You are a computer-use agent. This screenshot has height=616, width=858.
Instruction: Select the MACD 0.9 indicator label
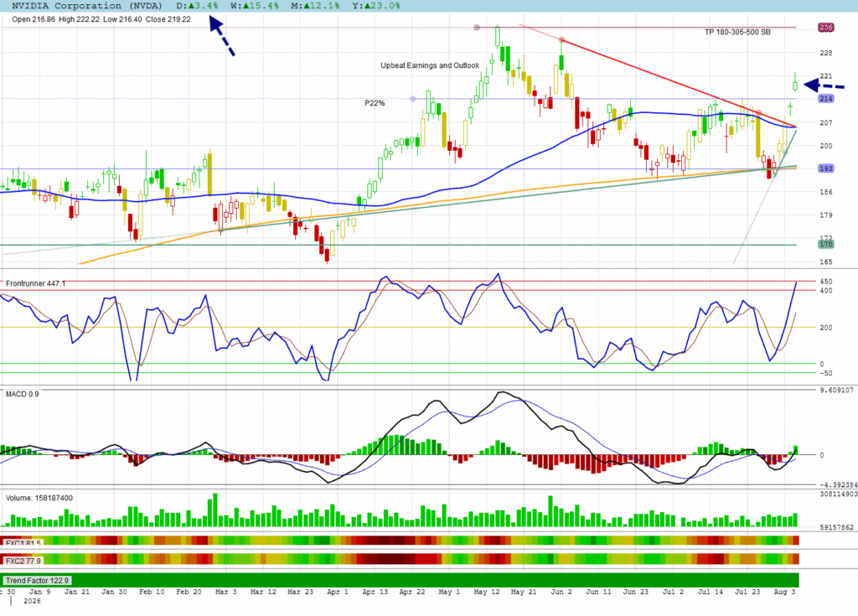click(23, 394)
